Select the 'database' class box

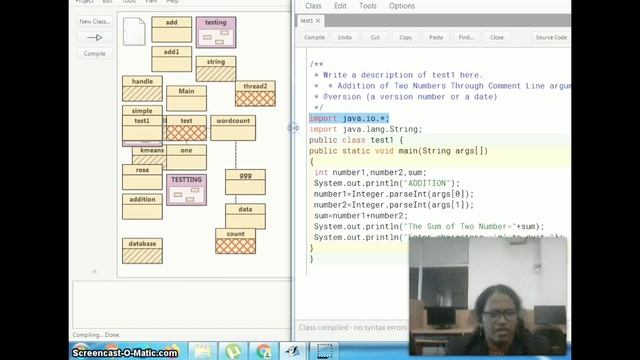coord(142,251)
